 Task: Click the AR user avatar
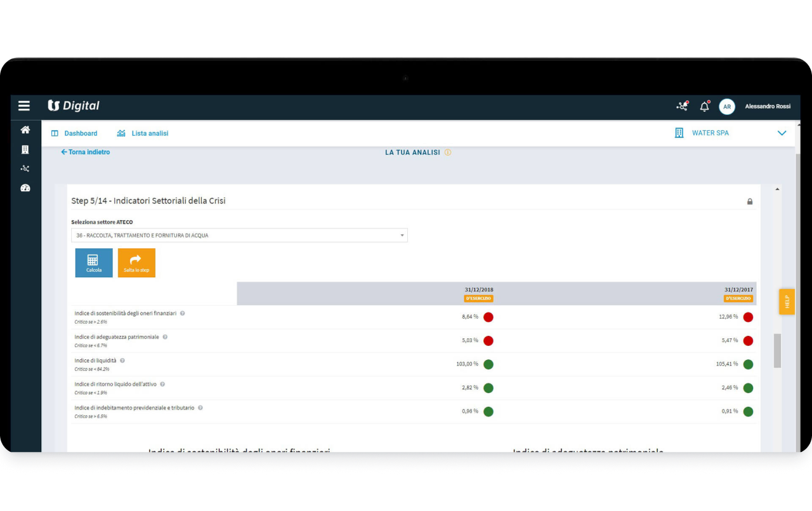coord(727,107)
